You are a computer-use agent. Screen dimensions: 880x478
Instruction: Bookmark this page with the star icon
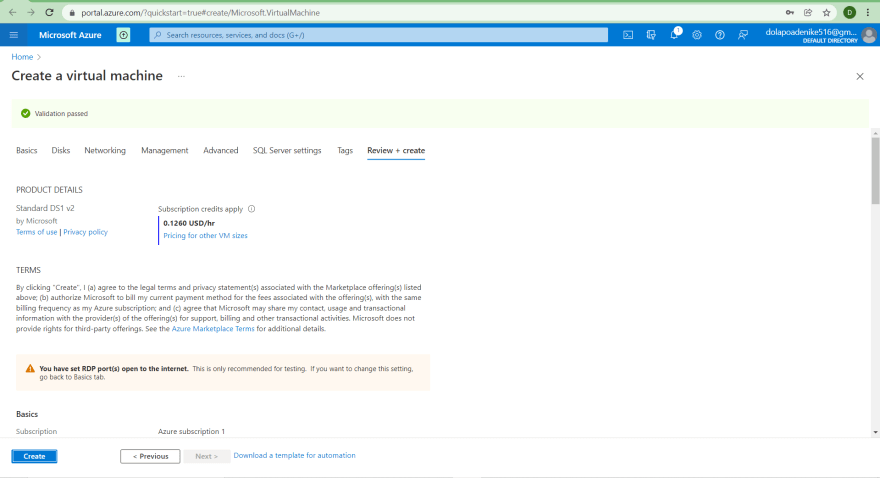827,12
